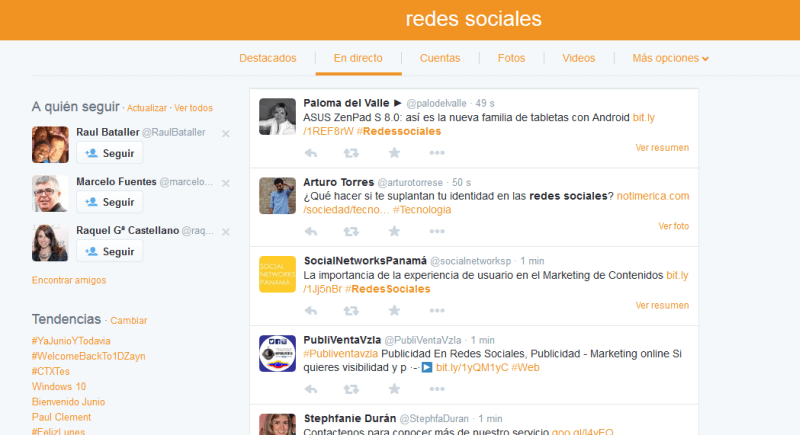
Task: Switch to the Videos tab
Action: (x=579, y=58)
